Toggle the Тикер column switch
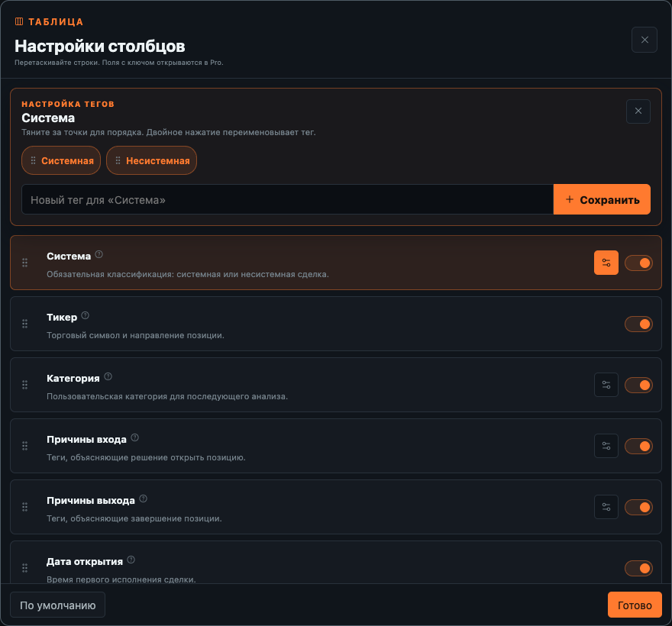The width and height of the screenshot is (672, 626). tap(638, 324)
